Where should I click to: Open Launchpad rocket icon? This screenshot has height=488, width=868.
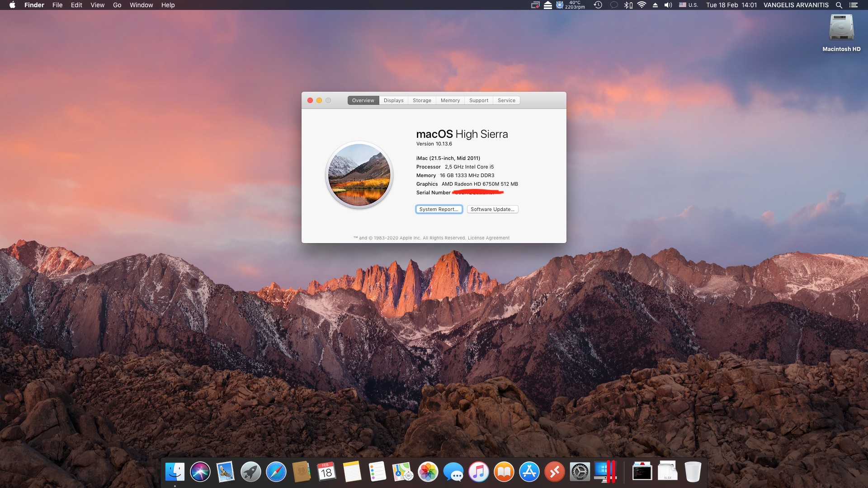click(251, 472)
